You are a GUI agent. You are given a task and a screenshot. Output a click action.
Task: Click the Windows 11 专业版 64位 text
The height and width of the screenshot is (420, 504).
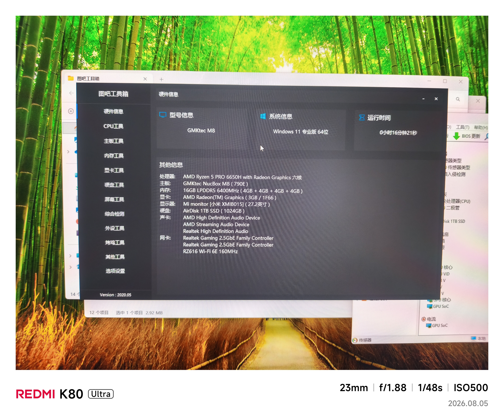(300, 132)
